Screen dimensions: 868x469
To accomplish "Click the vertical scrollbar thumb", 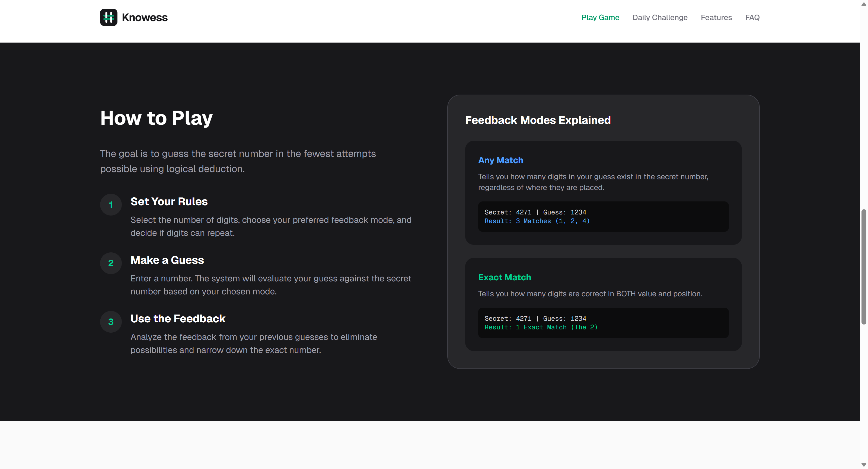I will [x=864, y=267].
